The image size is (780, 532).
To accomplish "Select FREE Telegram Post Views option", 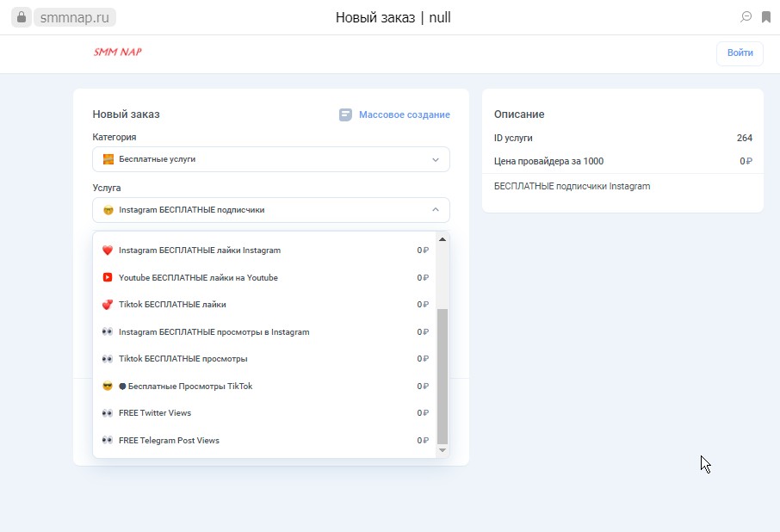I will point(266,440).
